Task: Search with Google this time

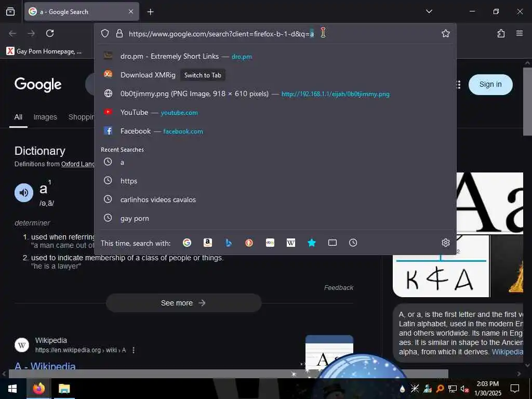Action: pyautogui.click(x=187, y=243)
